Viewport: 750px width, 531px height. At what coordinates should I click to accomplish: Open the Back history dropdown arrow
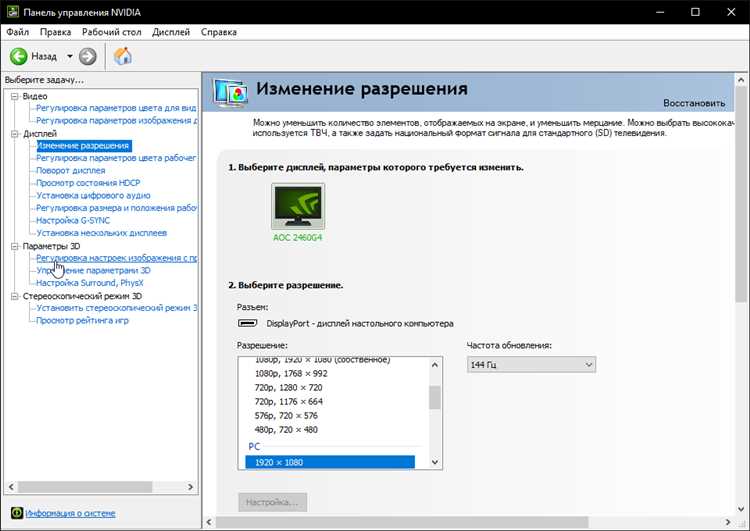70,56
